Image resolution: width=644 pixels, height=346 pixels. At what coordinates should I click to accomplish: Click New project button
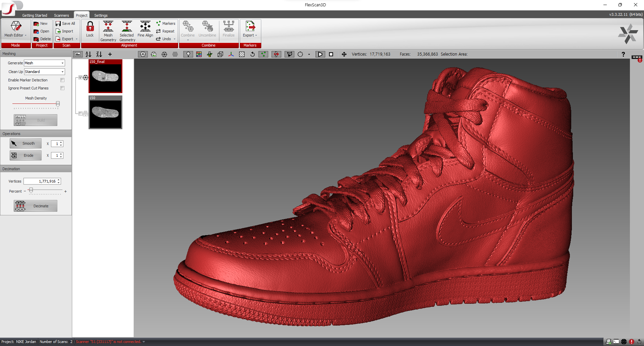[41, 23]
